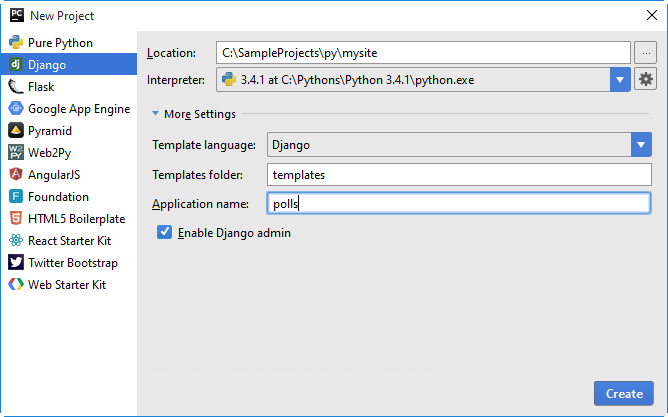
Task: Click the Django dj icon
Action: 16,64
